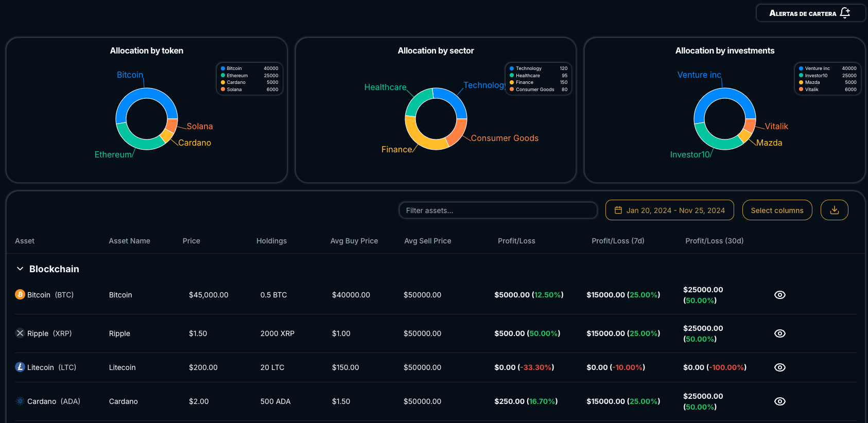Click the $150.00 avg buy price cell
Screen dimensions: 868x423
(x=345, y=367)
